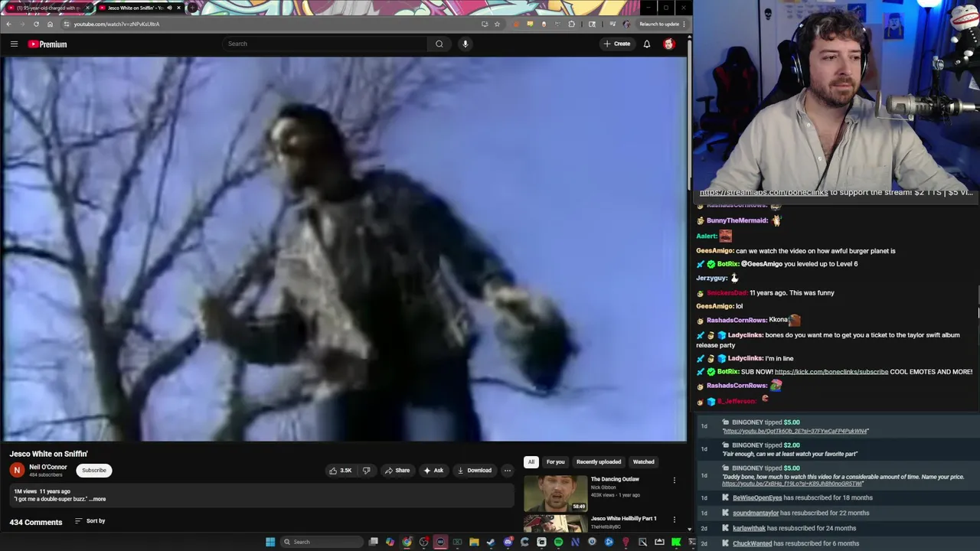This screenshot has width=980, height=551.
Task: Click the YouTube search box
Action: click(325, 44)
